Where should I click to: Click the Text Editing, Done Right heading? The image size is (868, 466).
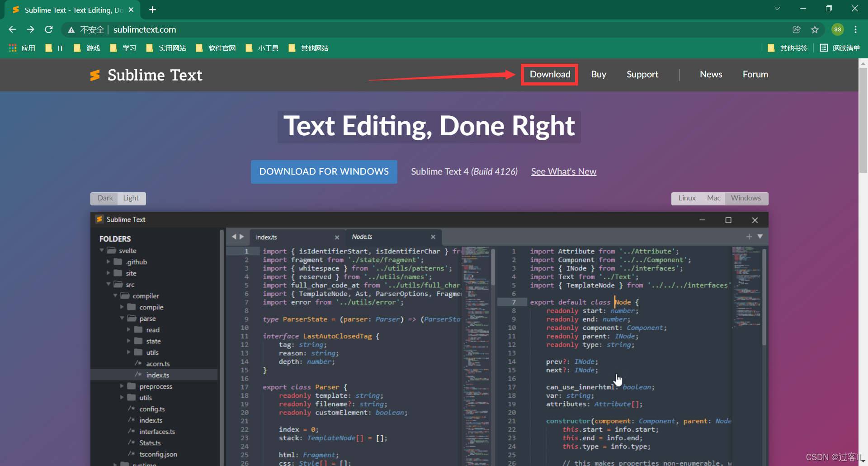pos(429,126)
